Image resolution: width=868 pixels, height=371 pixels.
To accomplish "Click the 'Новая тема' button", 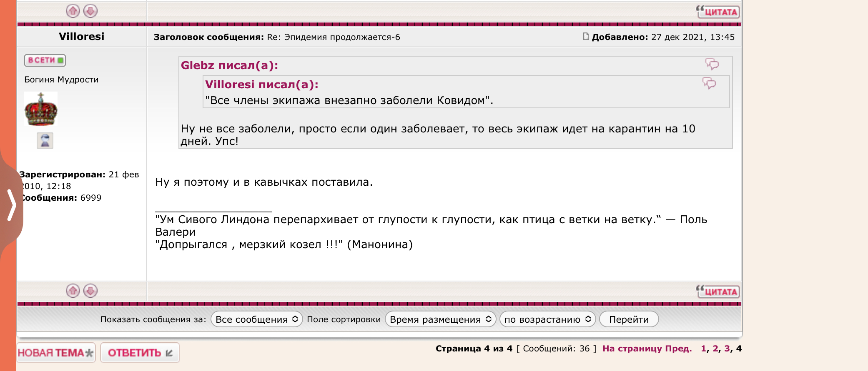I will coord(56,353).
